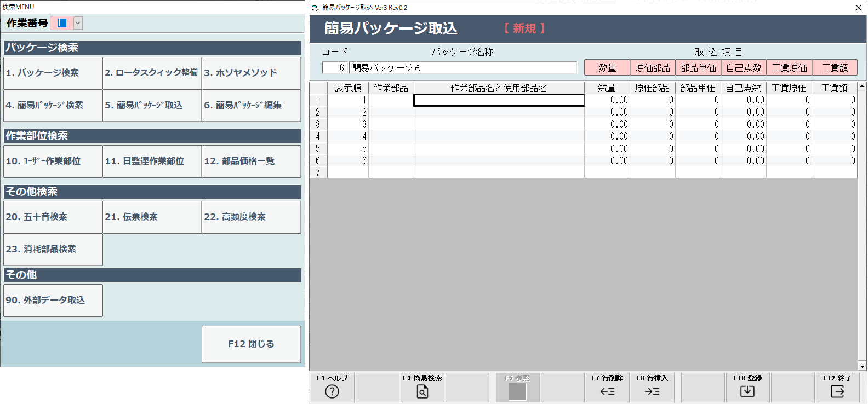Click the 90. 外部データ取込 button
Viewport: 868px width, 404px height.
[53, 300]
